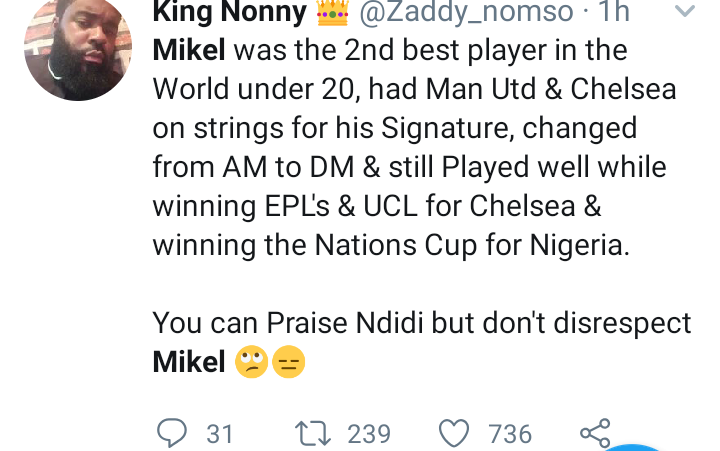
Task: Open King Nonny's profile picture
Action: click(x=78, y=47)
